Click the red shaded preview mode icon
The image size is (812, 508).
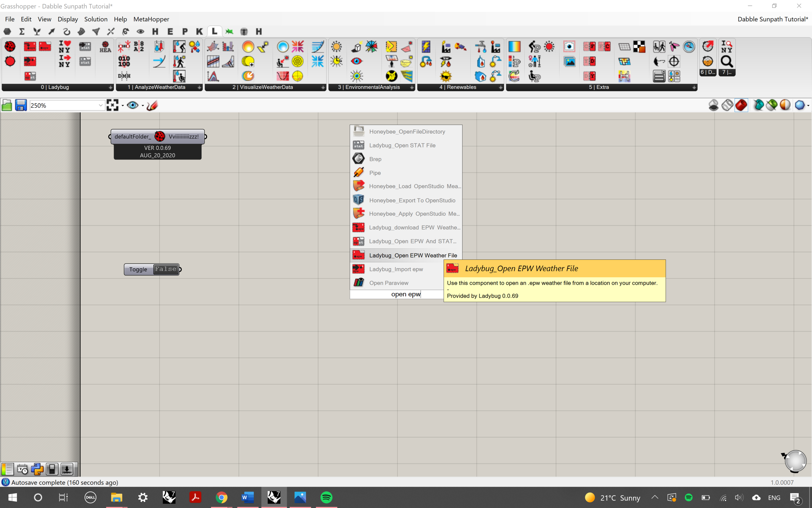(x=741, y=105)
